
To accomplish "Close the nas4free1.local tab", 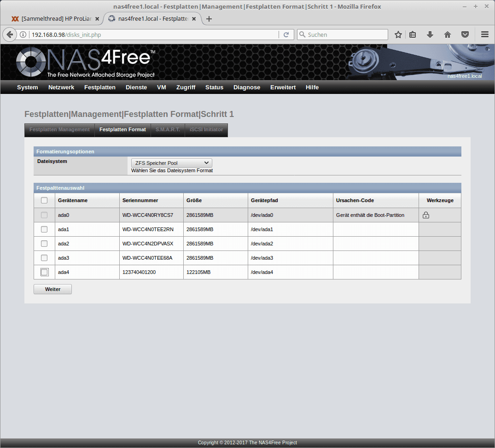I will point(194,19).
